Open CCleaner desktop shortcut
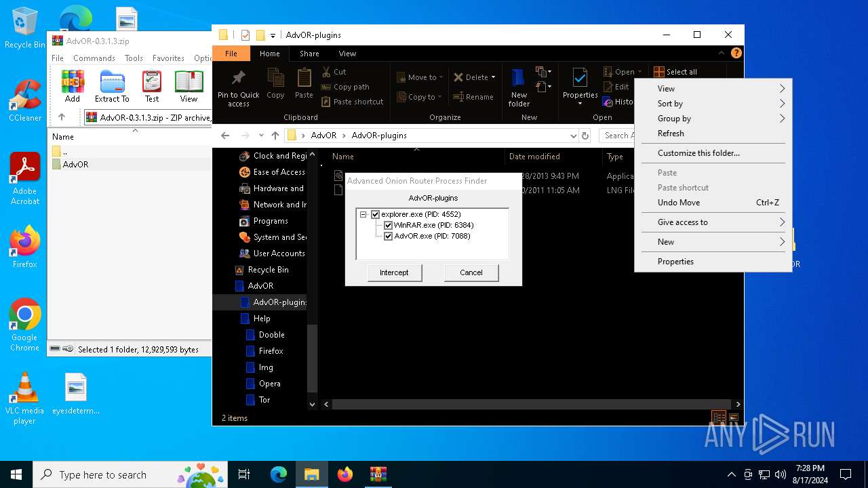This screenshot has width=868, height=488. click(x=25, y=101)
